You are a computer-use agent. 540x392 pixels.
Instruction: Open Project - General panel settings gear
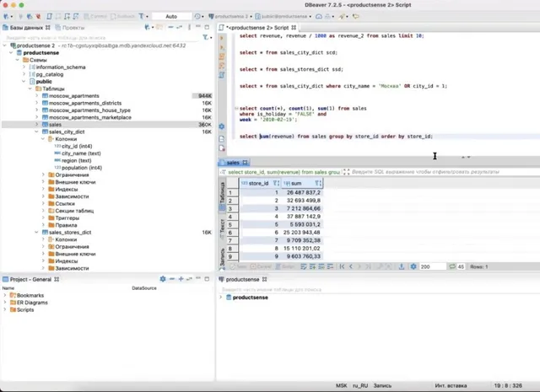pyautogui.click(x=163, y=279)
